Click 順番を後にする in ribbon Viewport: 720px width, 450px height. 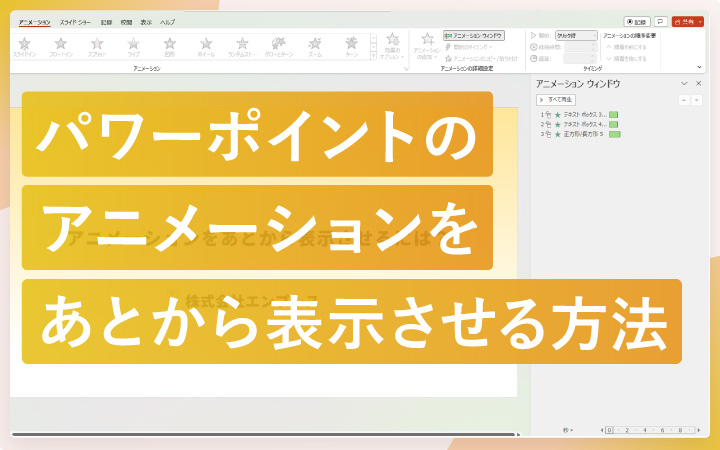pyautogui.click(x=626, y=58)
